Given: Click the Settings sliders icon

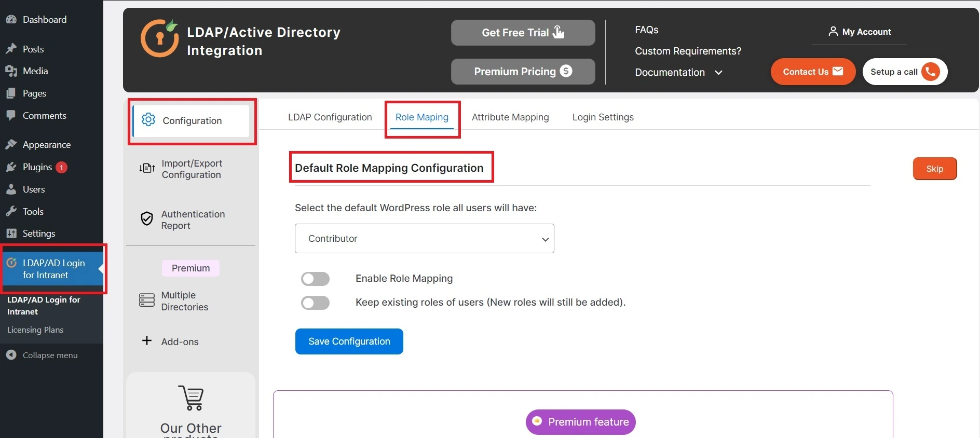Looking at the screenshot, I should tap(11, 234).
